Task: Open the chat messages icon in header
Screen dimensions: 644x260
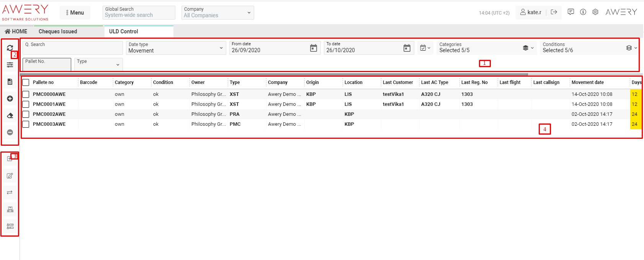Action: pyautogui.click(x=570, y=12)
